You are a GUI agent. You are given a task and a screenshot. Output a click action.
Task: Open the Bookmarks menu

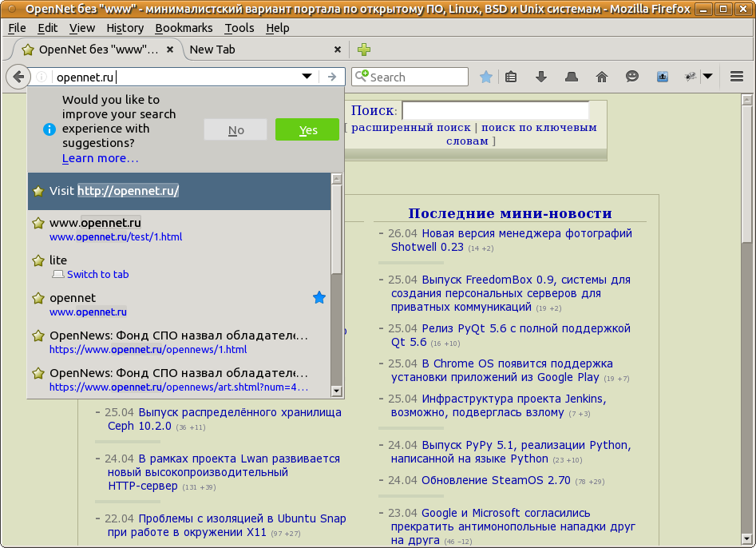[x=184, y=28]
